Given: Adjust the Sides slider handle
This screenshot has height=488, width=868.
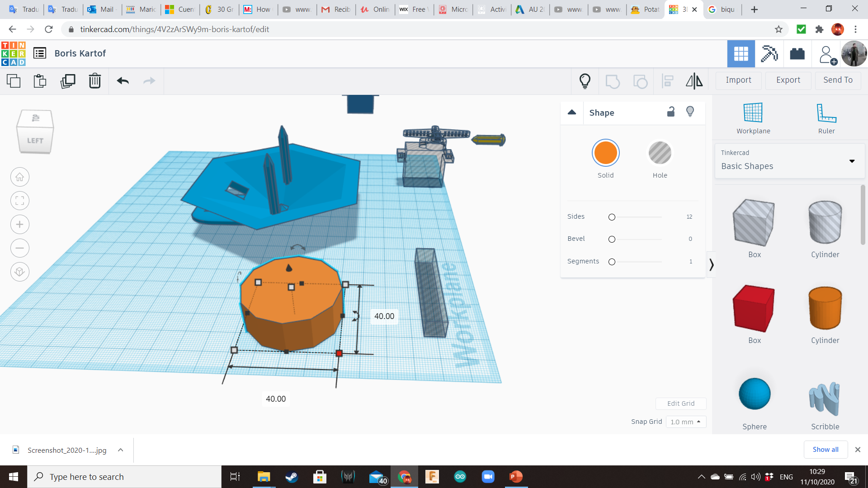Looking at the screenshot, I should point(612,217).
